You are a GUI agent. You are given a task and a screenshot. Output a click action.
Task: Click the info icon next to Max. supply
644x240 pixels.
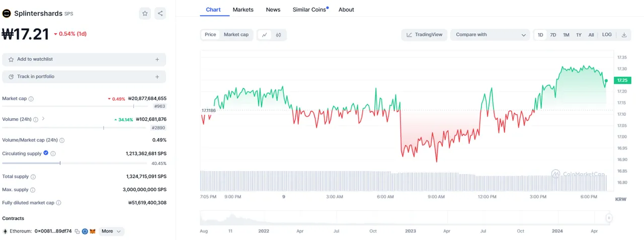click(33, 190)
